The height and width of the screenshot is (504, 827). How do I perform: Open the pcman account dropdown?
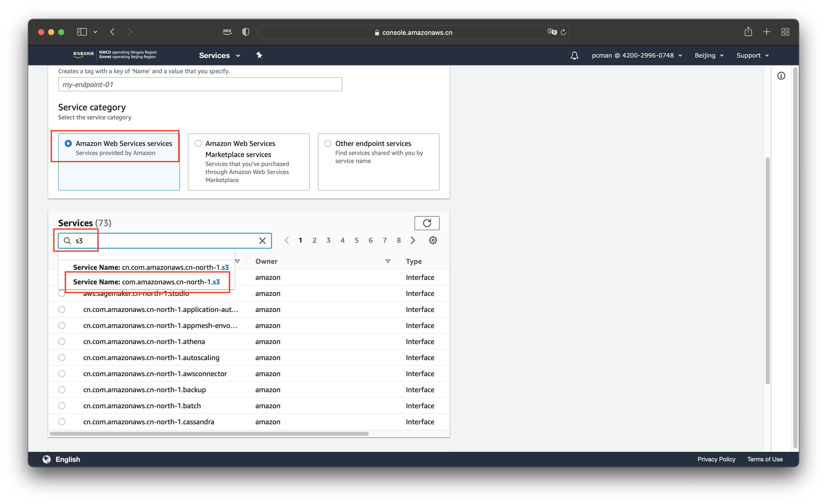coord(637,55)
